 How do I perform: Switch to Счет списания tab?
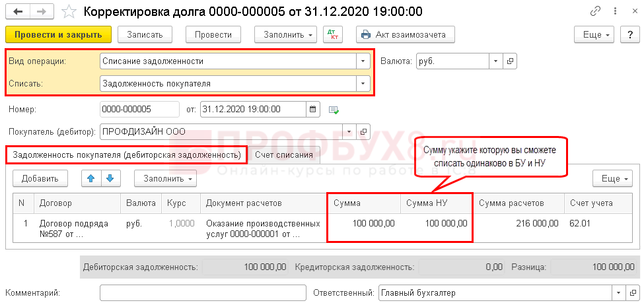click(x=284, y=155)
